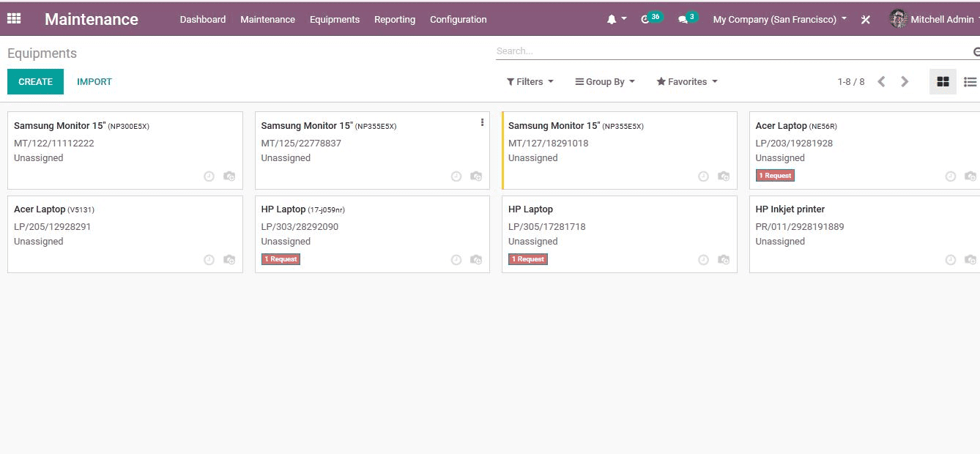Click the CREATE button
Viewport: 980px width, 454px height.
(x=35, y=82)
